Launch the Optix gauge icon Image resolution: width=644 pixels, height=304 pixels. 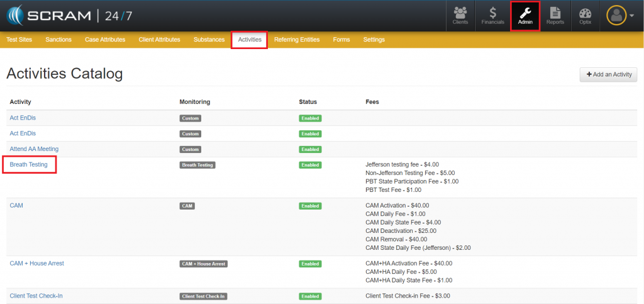pyautogui.click(x=585, y=16)
